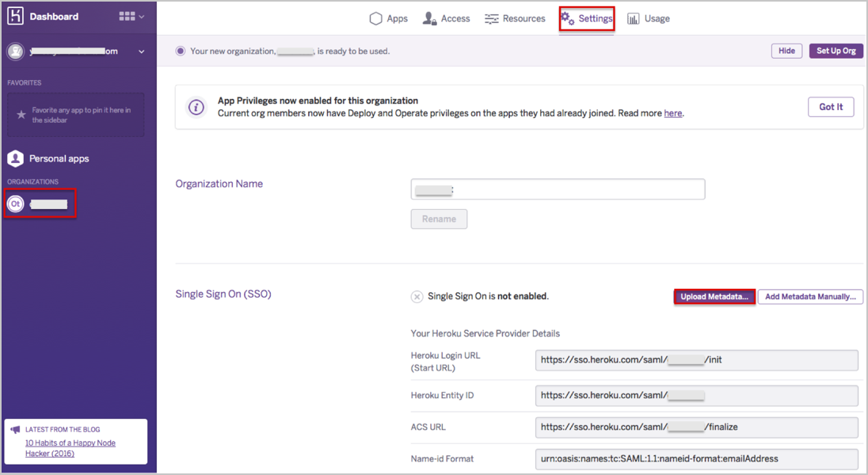Hide the new organization banner
The height and width of the screenshot is (475, 868).
tap(786, 51)
